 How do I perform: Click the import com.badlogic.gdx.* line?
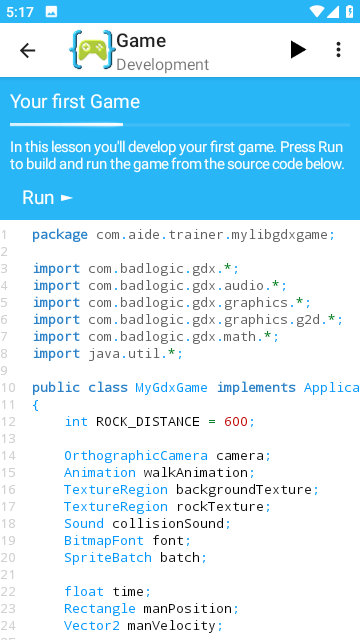click(136, 269)
